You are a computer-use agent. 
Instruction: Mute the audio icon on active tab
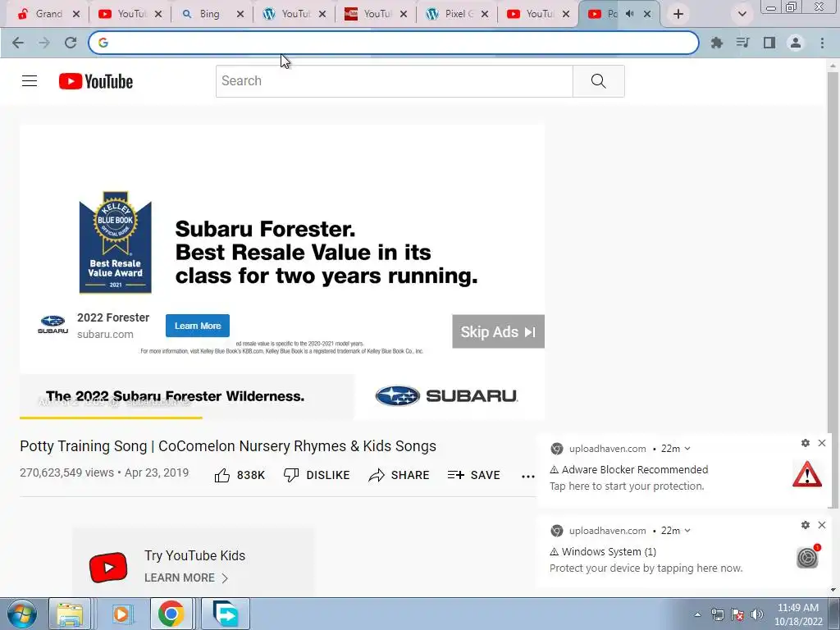(630, 14)
